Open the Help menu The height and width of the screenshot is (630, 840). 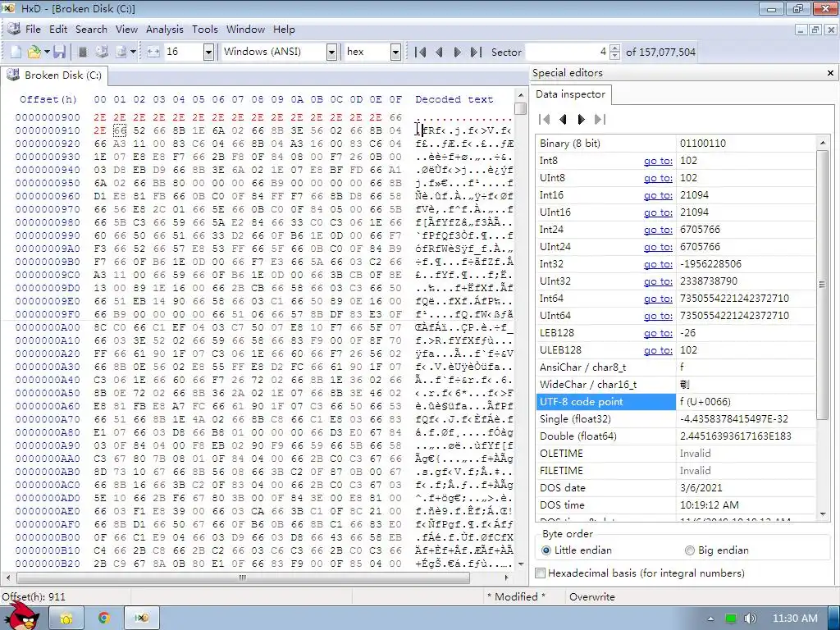click(x=284, y=30)
